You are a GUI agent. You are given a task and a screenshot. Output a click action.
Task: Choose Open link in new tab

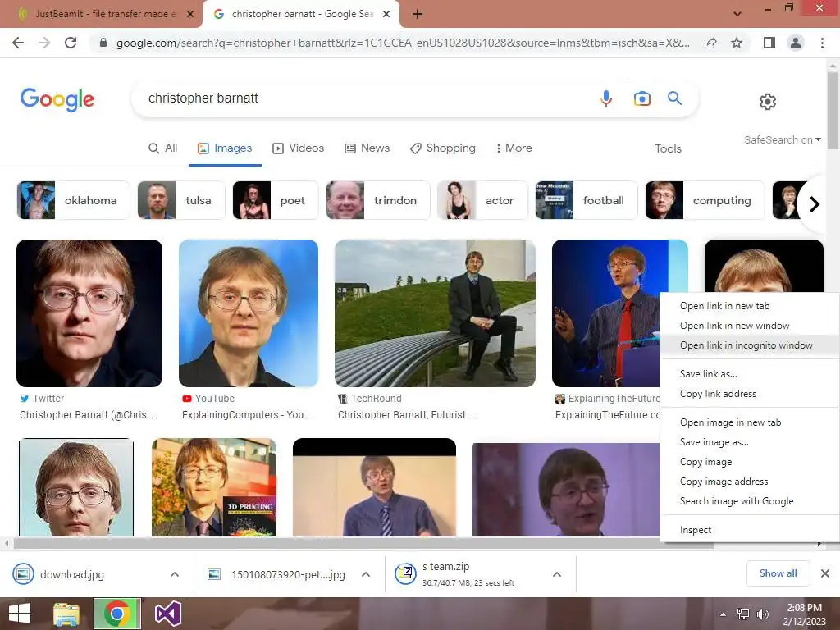(x=724, y=306)
